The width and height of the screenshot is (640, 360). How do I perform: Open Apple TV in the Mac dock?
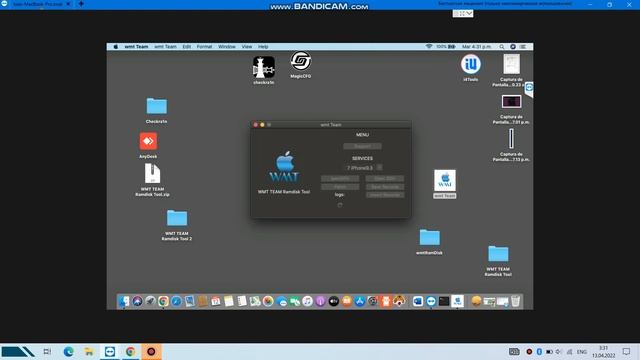pyautogui.click(x=333, y=301)
